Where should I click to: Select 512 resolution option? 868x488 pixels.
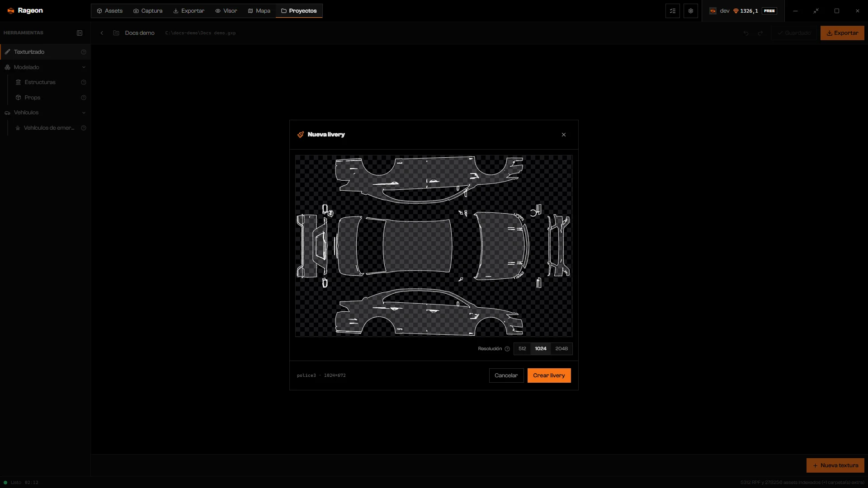(x=522, y=349)
